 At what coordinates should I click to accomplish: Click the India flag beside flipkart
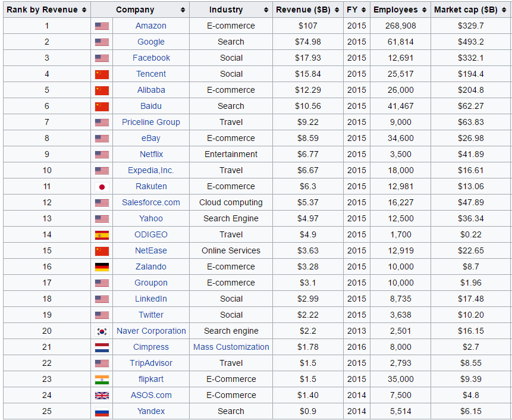[x=102, y=380]
